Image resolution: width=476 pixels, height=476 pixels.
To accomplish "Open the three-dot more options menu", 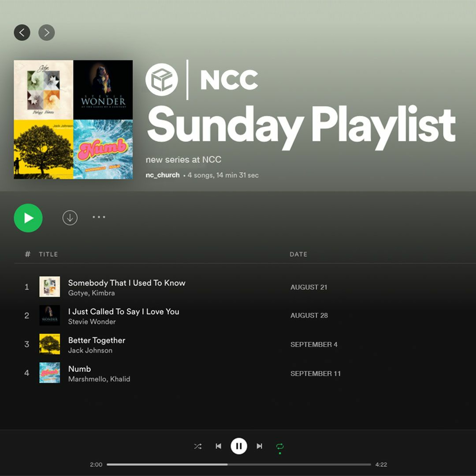I will (x=99, y=217).
